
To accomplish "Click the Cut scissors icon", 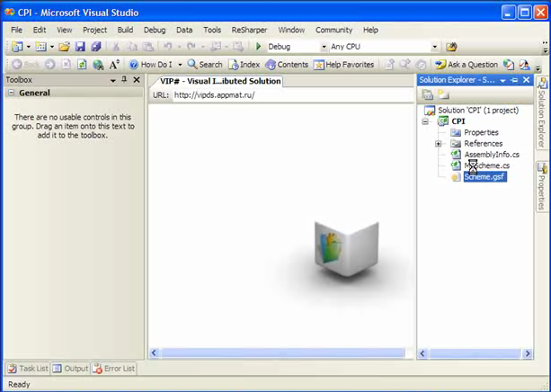I will [x=116, y=47].
